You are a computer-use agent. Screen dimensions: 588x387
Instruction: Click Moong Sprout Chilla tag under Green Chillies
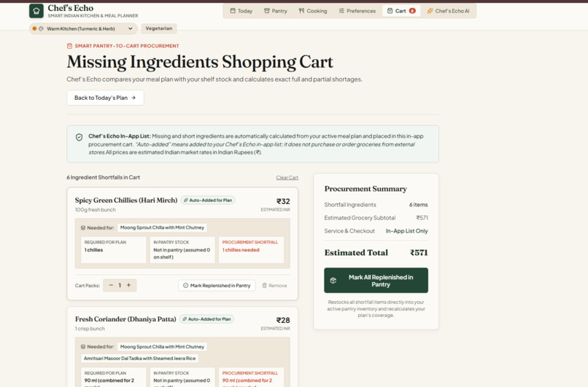point(162,227)
